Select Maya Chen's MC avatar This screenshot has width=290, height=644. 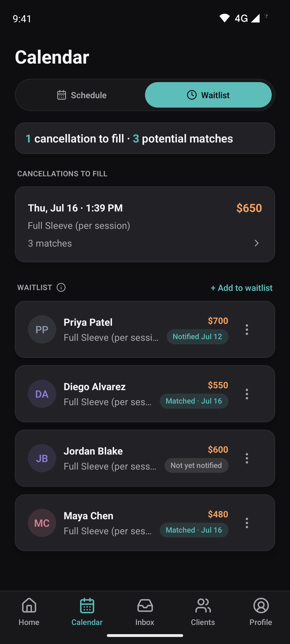coord(42,523)
